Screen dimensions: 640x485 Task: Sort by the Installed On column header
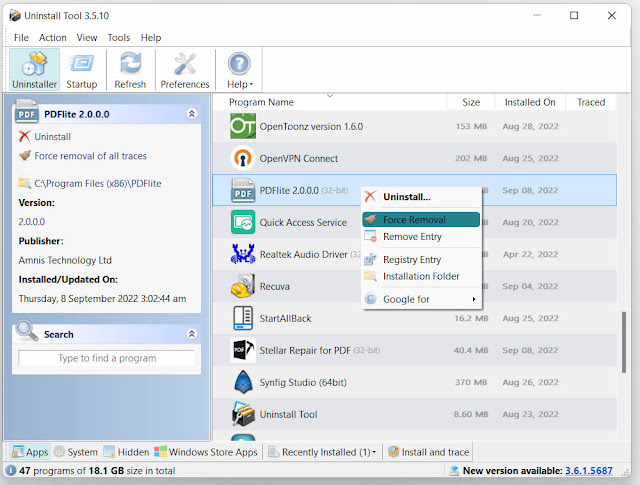pyautogui.click(x=530, y=102)
